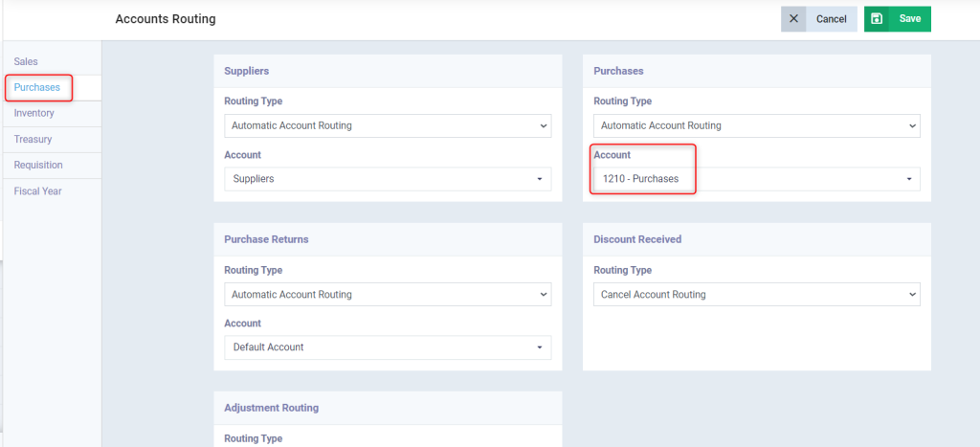
Task: Open Purchase Returns Default Account dropdown
Action: pyautogui.click(x=388, y=346)
